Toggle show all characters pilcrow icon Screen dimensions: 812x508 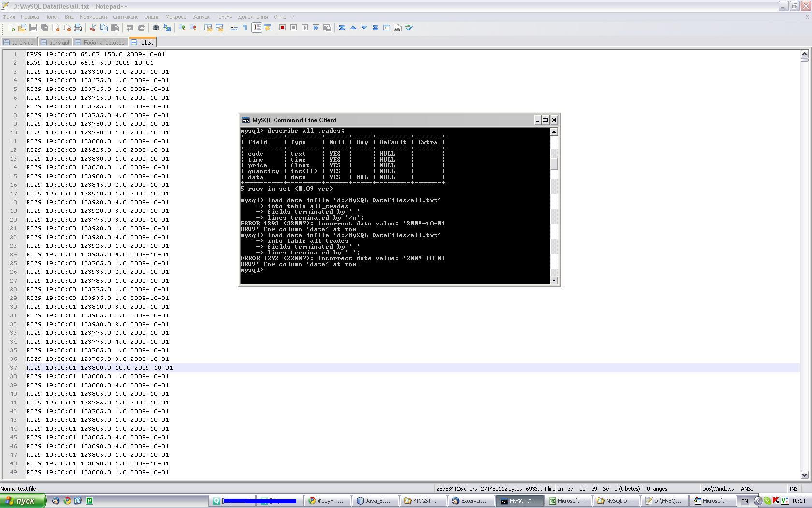(x=246, y=28)
